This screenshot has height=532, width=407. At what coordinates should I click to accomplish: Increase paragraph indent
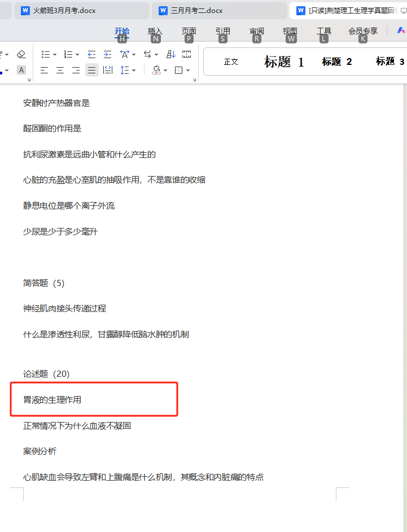[107, 54]
